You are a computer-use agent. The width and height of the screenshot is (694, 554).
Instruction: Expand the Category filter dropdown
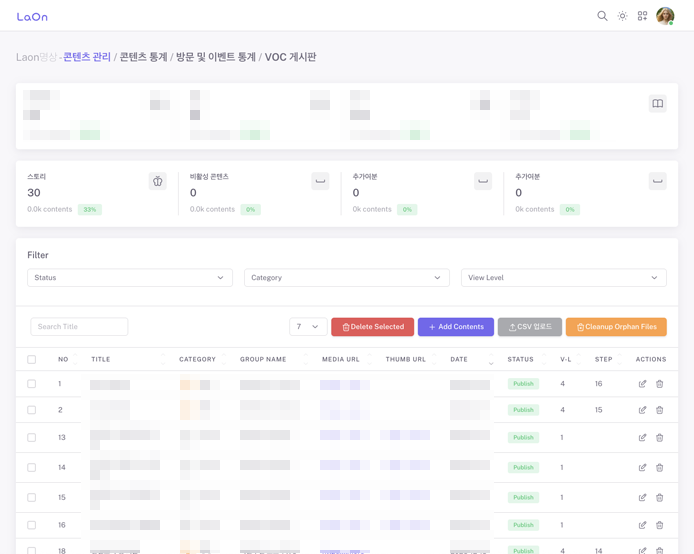pyautogui.click(x=346, y=278)
